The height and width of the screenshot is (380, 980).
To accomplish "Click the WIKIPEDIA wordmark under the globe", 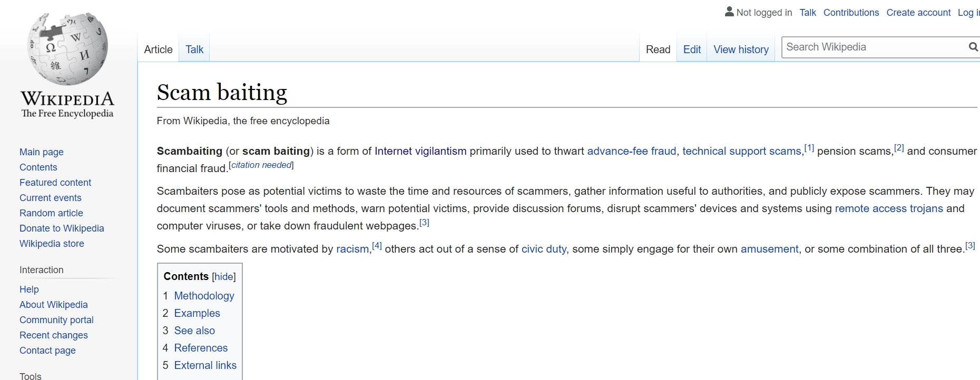I will pos(67,99).
